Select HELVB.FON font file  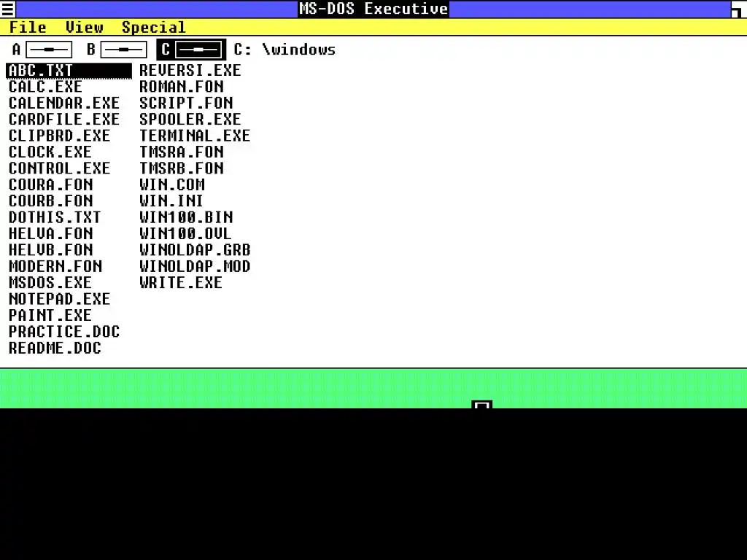tap(50, 249)
